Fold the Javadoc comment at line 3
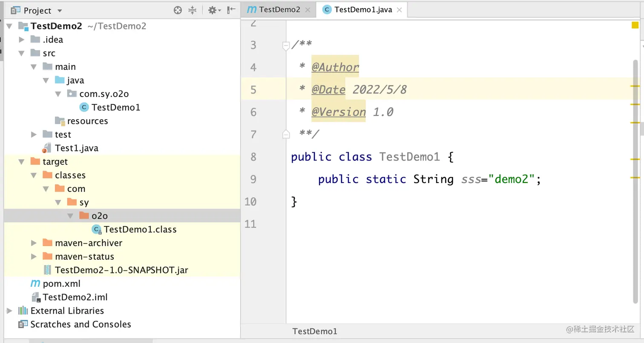Viewport: 644px width, 343px height. click(286, 45)
